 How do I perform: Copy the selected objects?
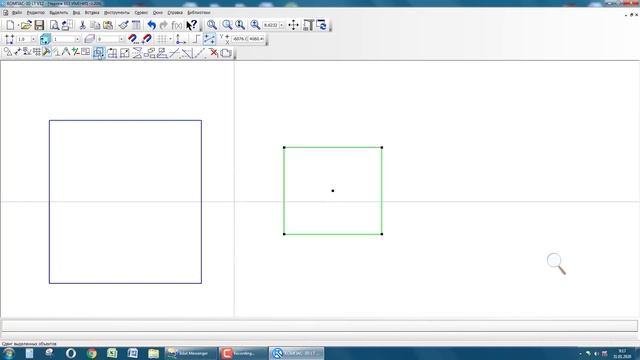click(95, 25)
